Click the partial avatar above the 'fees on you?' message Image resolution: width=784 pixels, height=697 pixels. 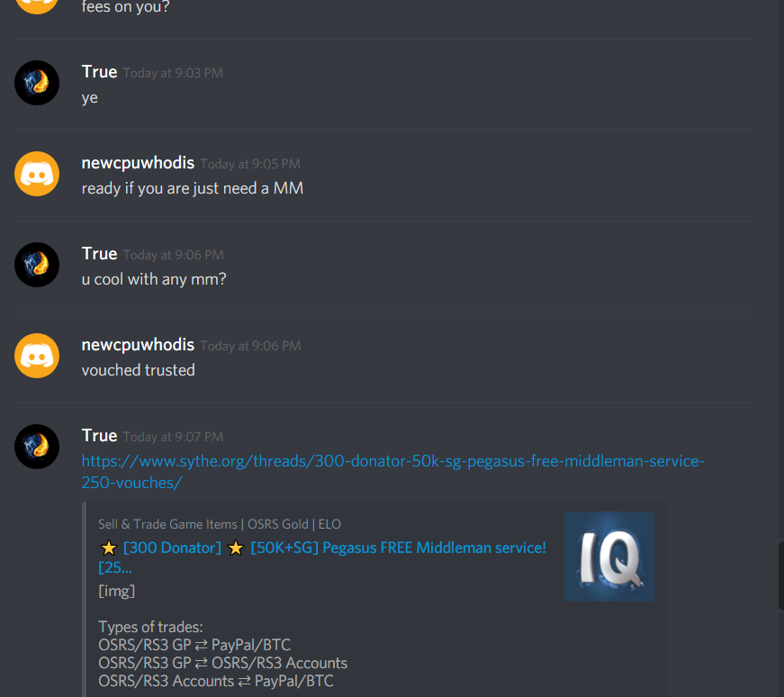(37, 6)
